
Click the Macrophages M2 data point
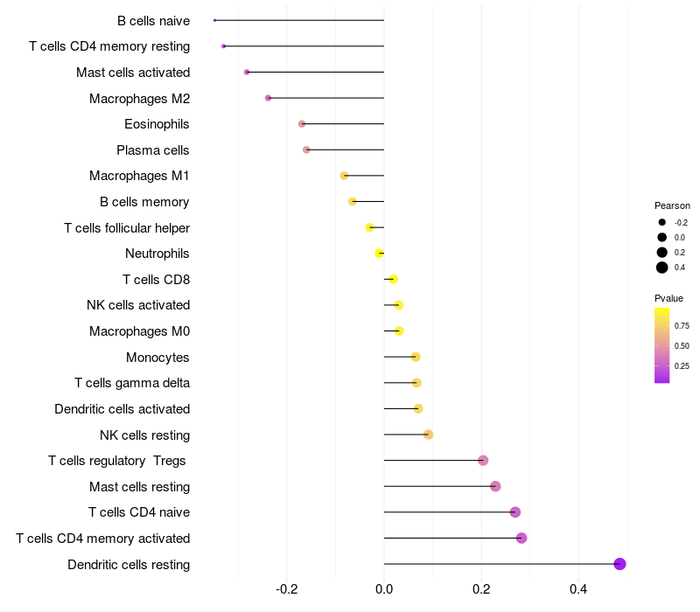(268, 98)
